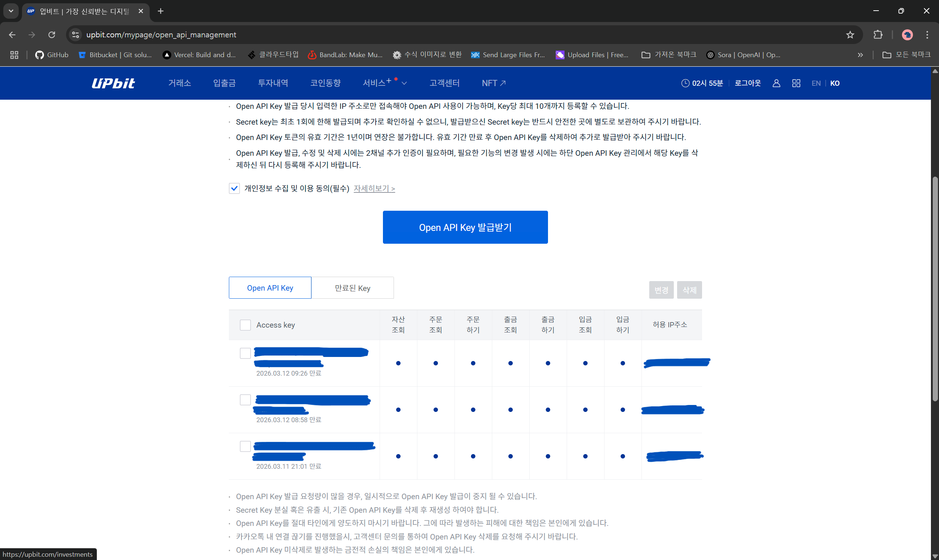Check the key expiring 2026.03.11 21:01
The height and width of the screenshot is (560, 939).
(x=245, y=446)
